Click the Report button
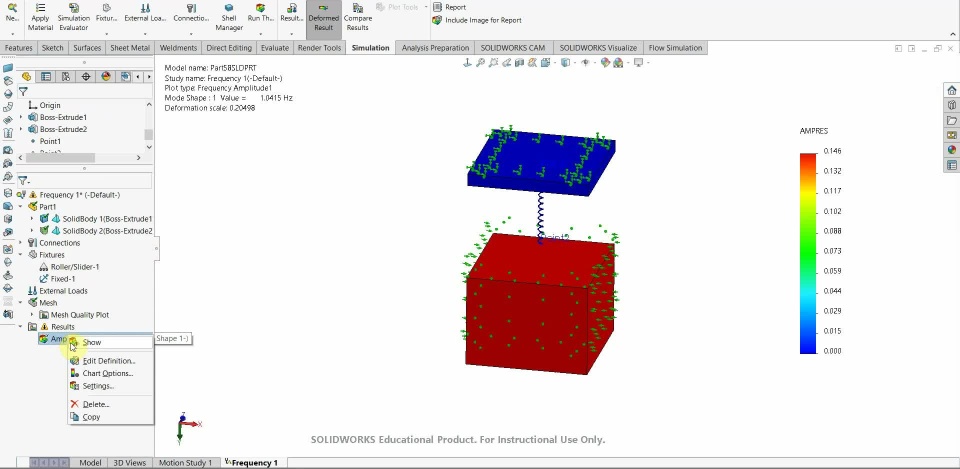This screenshot has width=960, height=469. [449, 7]
